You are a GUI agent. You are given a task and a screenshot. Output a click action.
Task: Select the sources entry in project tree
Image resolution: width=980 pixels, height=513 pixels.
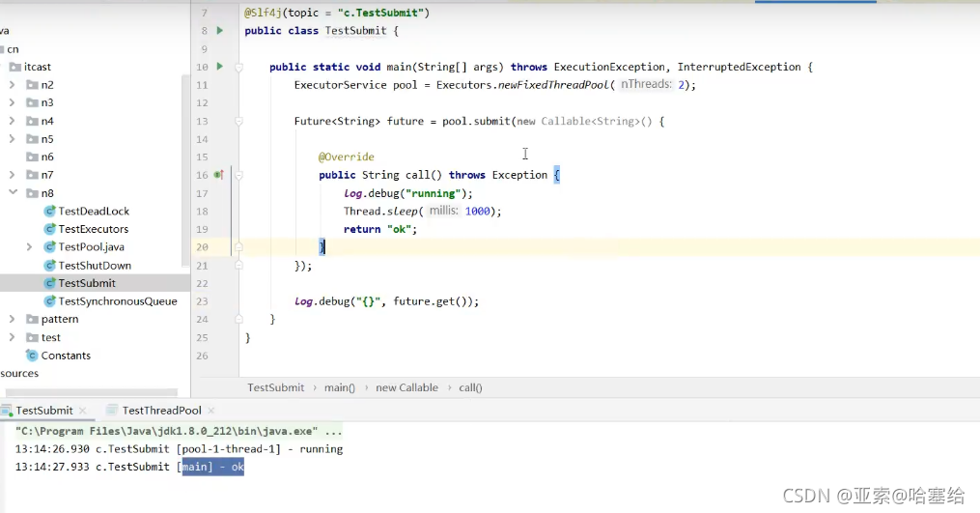[19, 374]
